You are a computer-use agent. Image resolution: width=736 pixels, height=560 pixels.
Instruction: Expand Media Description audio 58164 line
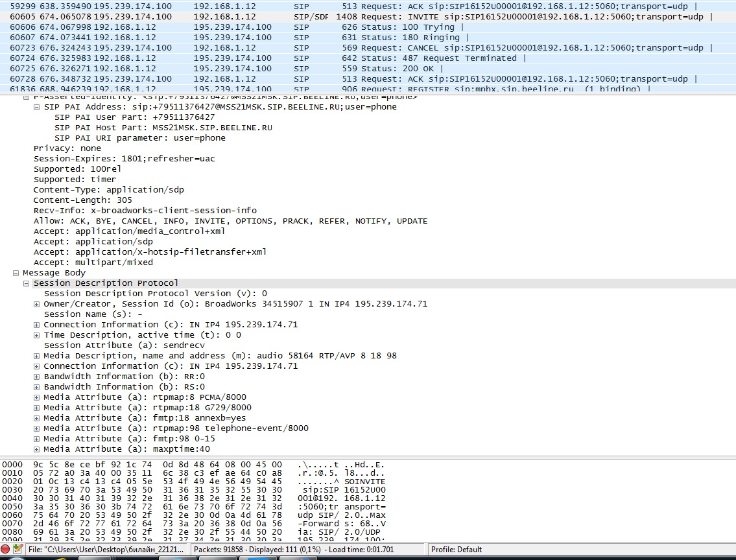click(x=37, y=356)
